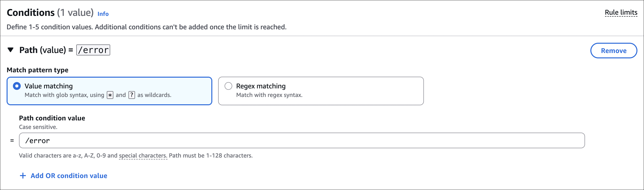The width and height of the screenshot is (644, 190).
Task: Open the Rule limits link
Action: click(621, 12)
